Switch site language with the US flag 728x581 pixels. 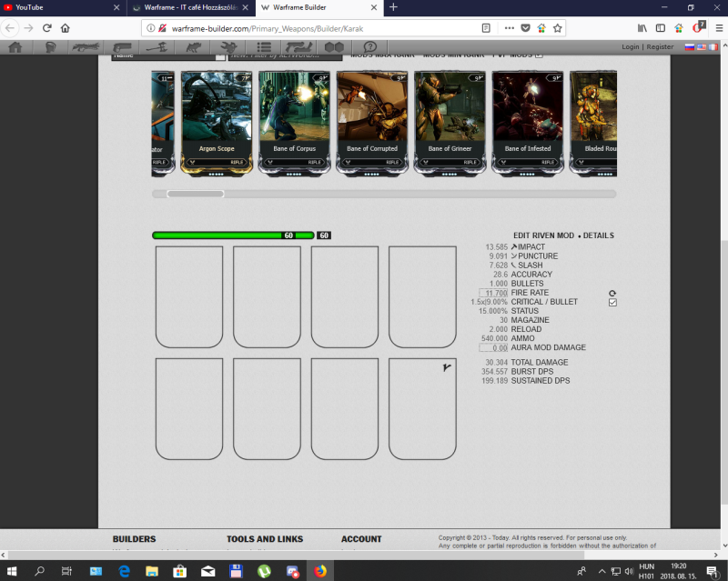702,47
